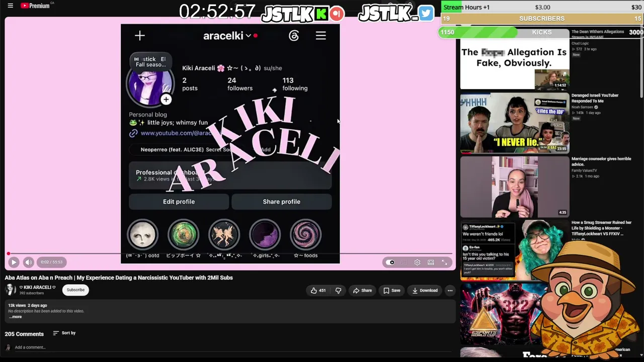
Task: Open more actions for the video
Action: (450, 290)
